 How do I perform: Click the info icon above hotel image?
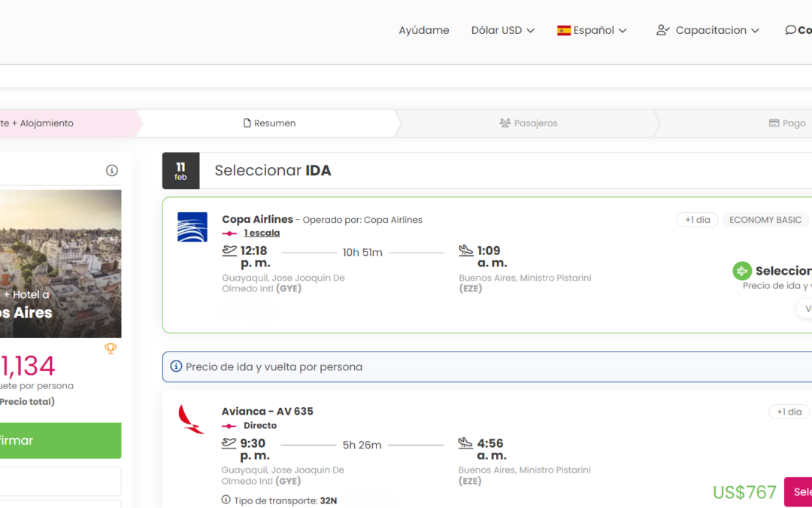click(112, 170)
